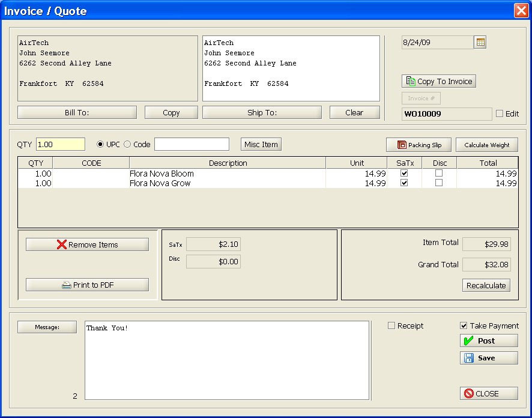The width and height of the screenshot is (532, 418).
Task: Click the Total column header
Action: [x=488, y=163]
